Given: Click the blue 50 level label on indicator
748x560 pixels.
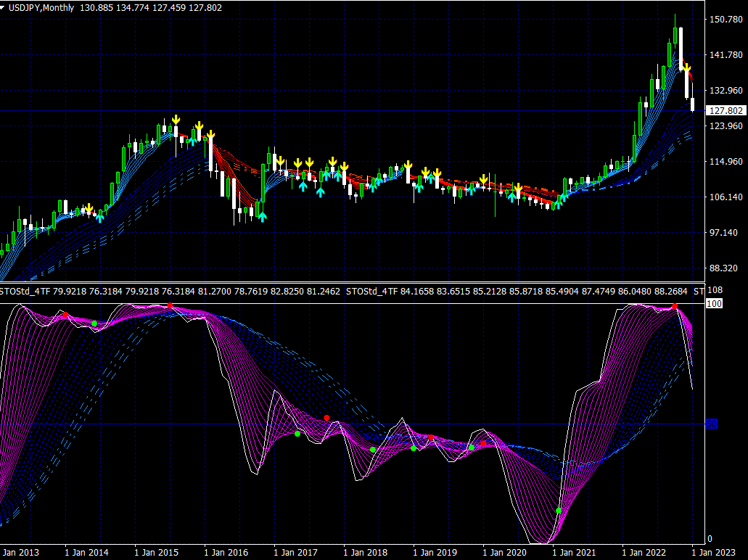Looking at the screenshot, I should (x=712, y=424).
